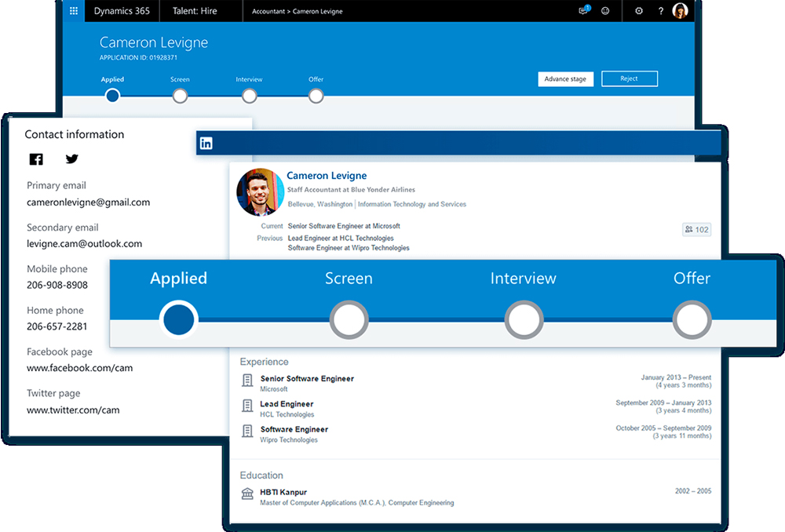
Task: Open the Talent: Hire app title
Action: coord(195,11)
